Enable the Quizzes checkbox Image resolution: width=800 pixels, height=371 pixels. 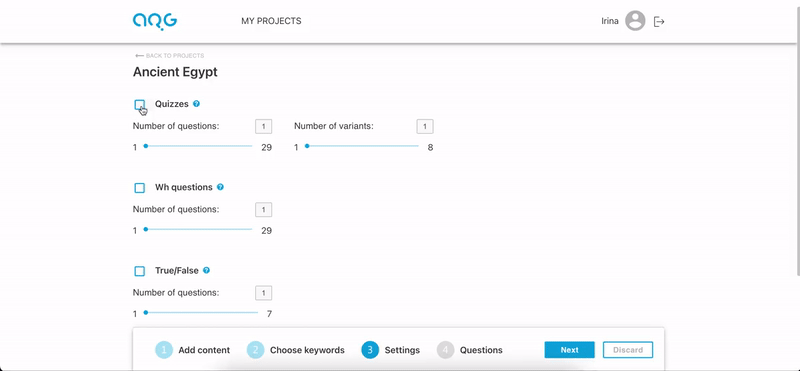point(139,105)
